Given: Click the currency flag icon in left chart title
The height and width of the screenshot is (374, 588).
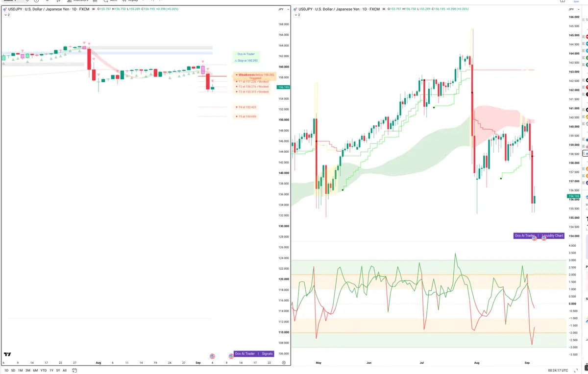Looking at the screenshot, I should click(x=5, y=9).
